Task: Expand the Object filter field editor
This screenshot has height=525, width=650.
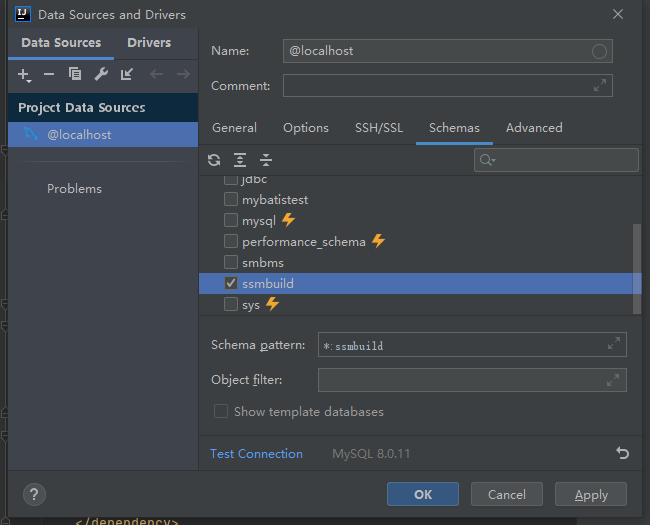Action: (613, 380)
